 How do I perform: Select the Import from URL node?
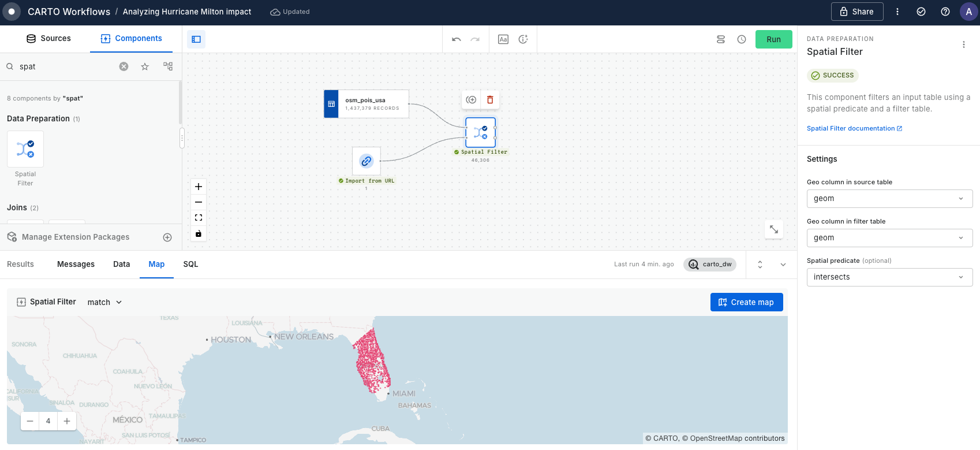click(366, 161)
